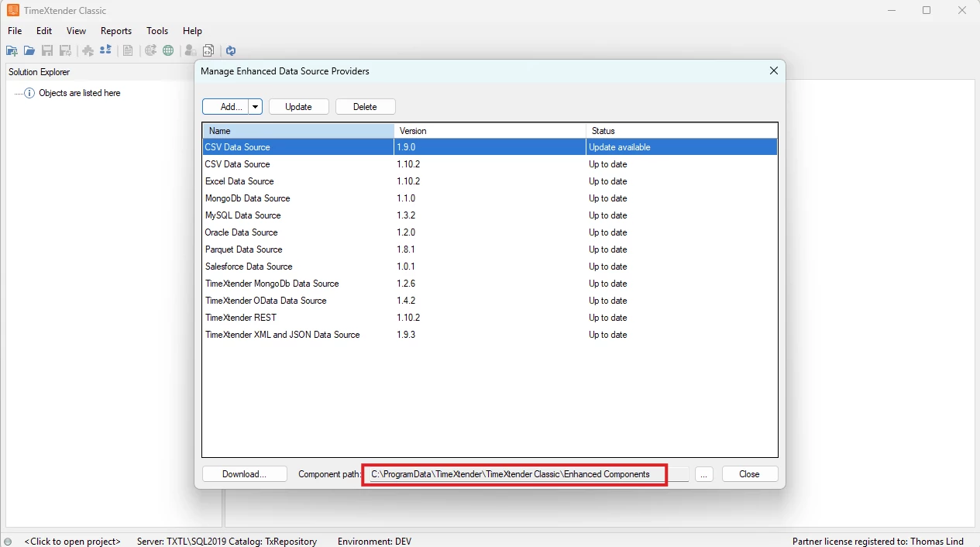Screen dimensions: 980x547
Task: Sort by the Version column header
Action: pyautogui.click(x=490, y=131)
